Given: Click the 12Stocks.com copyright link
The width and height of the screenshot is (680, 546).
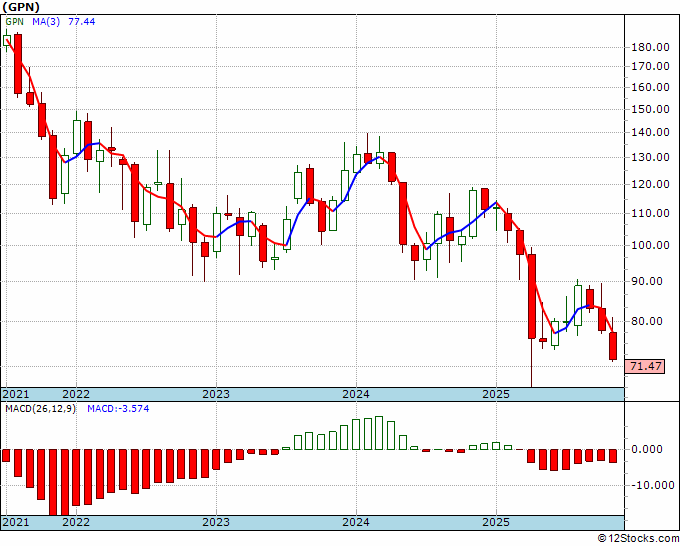Looking at the screenshot, I should [638, 539].
